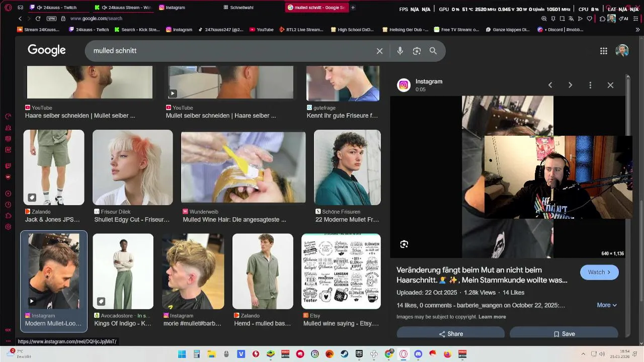Save the previewed image

[x=564, y=334]
